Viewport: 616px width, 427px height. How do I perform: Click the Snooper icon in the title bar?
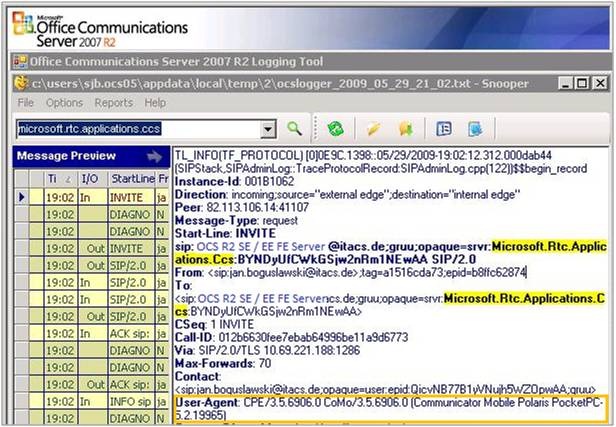pyautogui.click(x=21, y=83)
